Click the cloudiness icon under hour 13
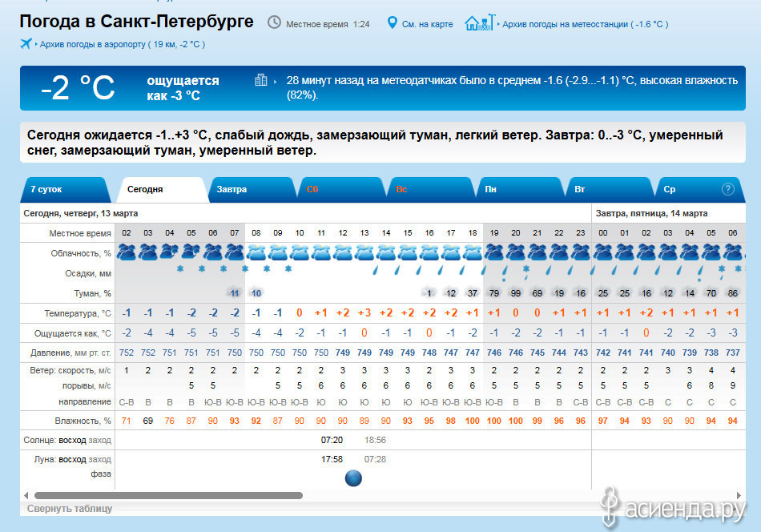Screen dimensions: 761x532 pyautogui.click(x=364, y=252)
